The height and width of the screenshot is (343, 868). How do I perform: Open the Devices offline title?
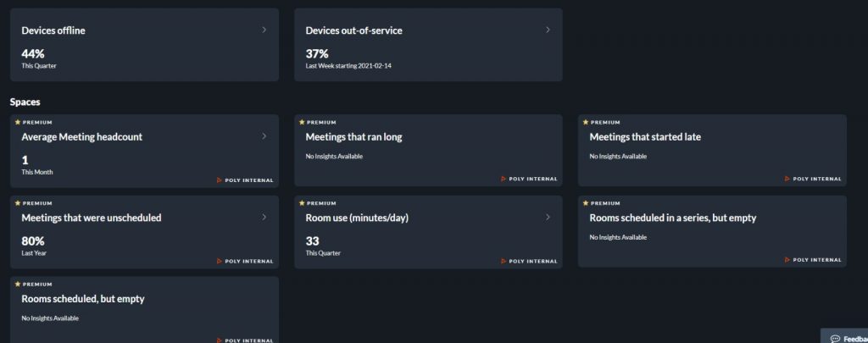coord(53,30)
